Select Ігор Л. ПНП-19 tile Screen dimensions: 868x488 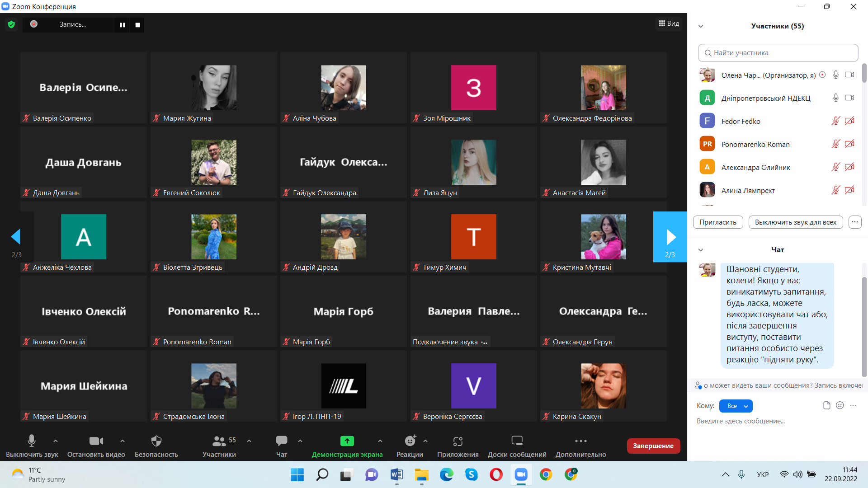point(344,386)
